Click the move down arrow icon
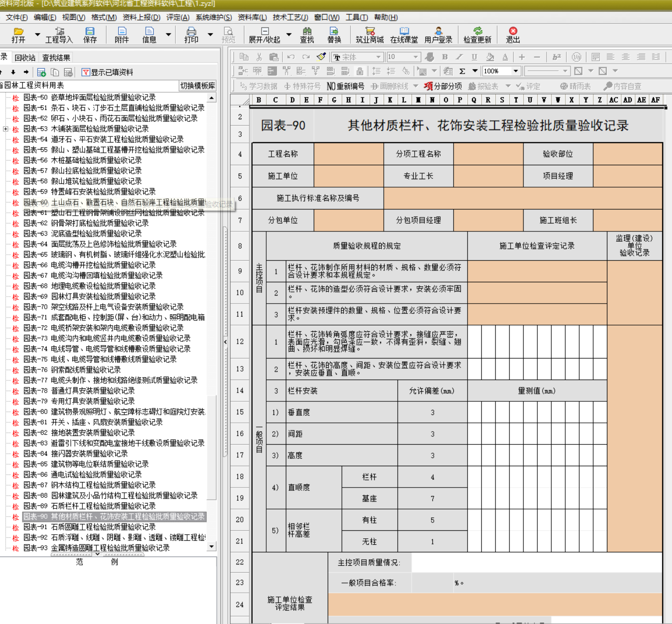Viewport: 672px width, 624px height. pos(13,72)
